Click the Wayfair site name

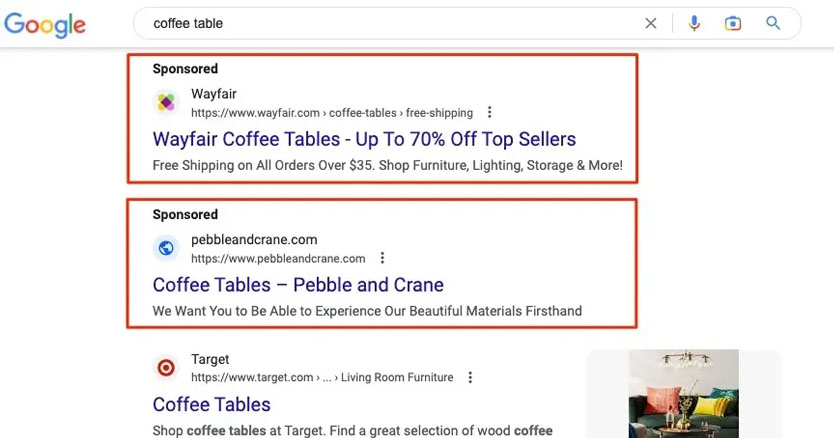(x=214, y=95)
